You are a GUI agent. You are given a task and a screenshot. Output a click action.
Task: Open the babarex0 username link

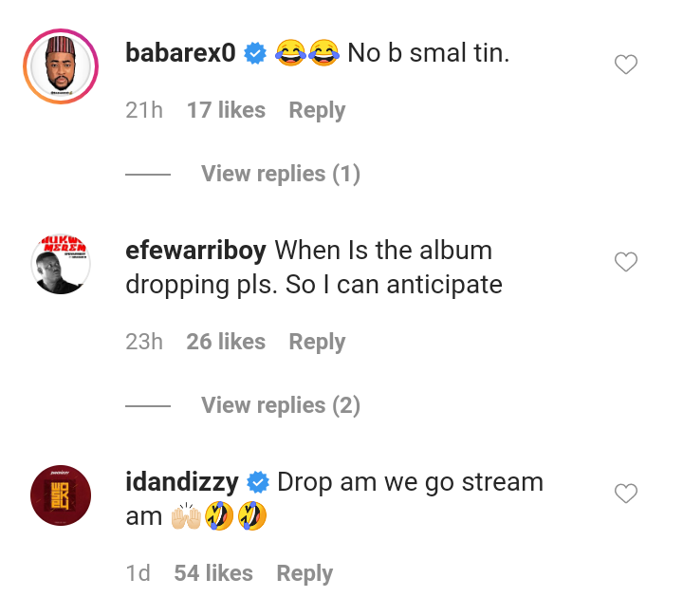[x=180, y=53]
